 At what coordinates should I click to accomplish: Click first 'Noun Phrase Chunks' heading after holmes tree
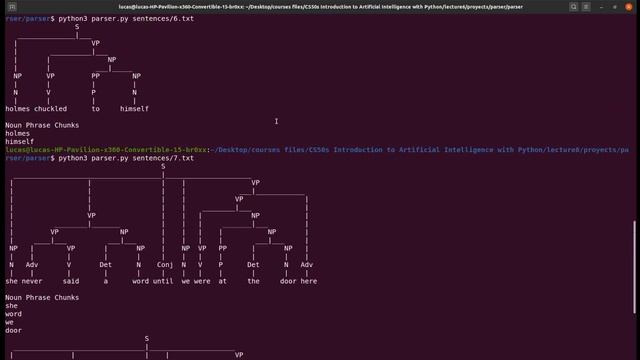[x=42, y=125]
